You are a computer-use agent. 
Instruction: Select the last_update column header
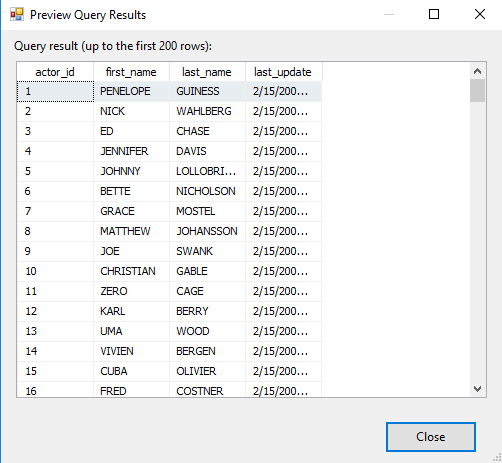coord(283,72)
